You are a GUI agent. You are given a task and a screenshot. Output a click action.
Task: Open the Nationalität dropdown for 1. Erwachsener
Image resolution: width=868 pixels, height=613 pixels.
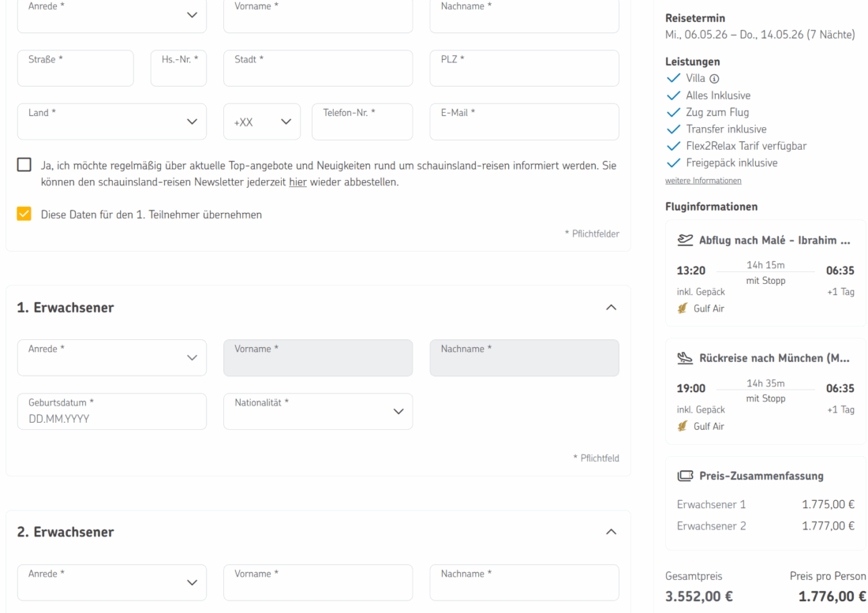(318, 412)
